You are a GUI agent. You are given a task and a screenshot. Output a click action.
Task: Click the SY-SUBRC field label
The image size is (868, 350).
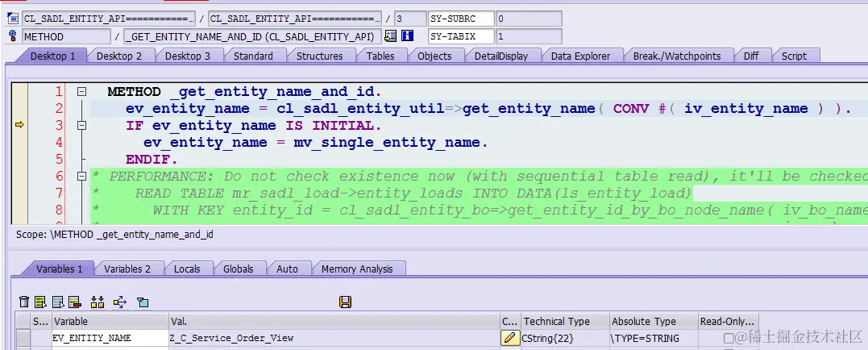point(461,19)
